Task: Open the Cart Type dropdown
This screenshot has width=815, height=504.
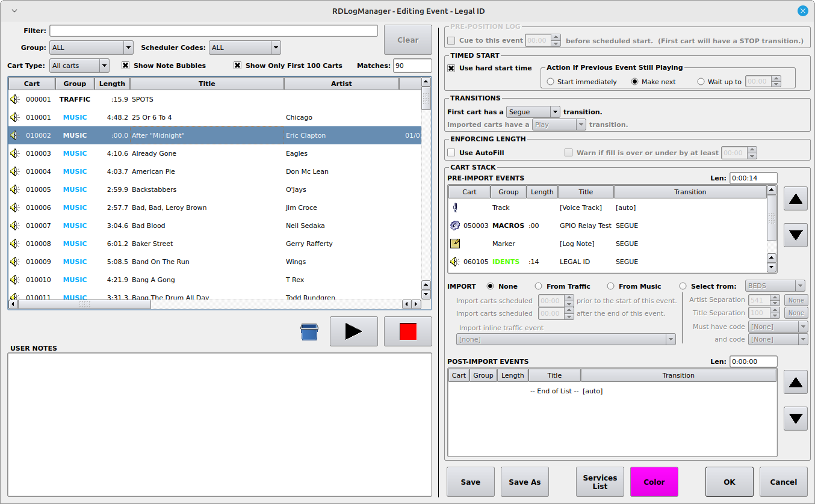Action: (x=79, y=66)
